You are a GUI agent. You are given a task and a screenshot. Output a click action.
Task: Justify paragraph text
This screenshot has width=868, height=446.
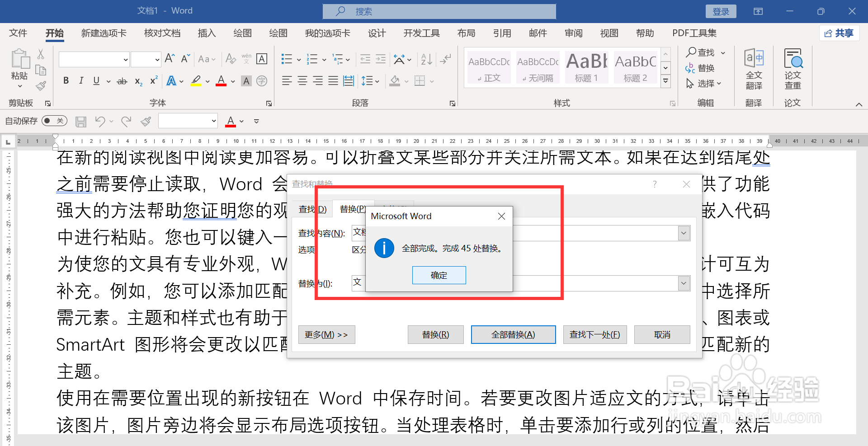click(x=333, y=81)
